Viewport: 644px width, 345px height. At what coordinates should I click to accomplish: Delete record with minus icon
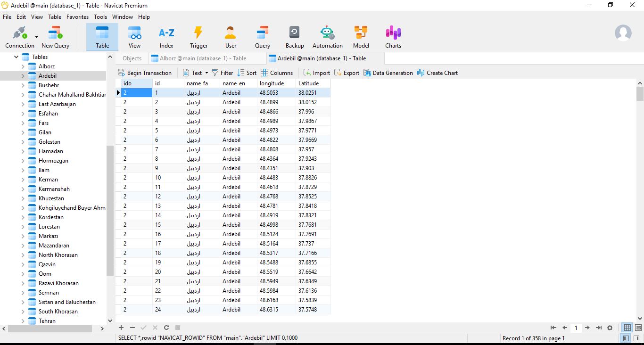[x=132, y=328]
